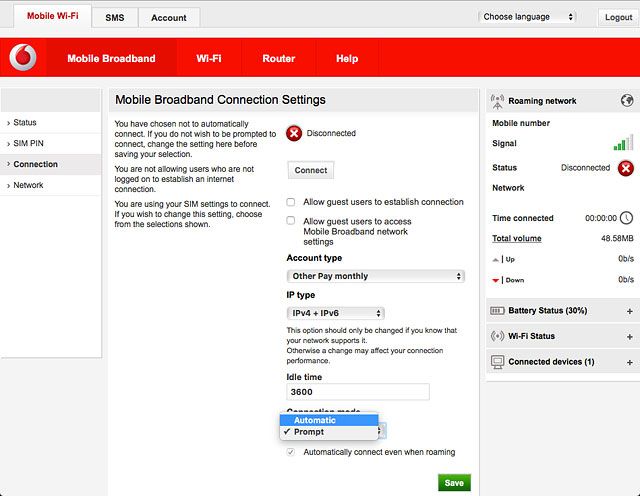Click the globe icon beside Roaming network

(627, 100)
